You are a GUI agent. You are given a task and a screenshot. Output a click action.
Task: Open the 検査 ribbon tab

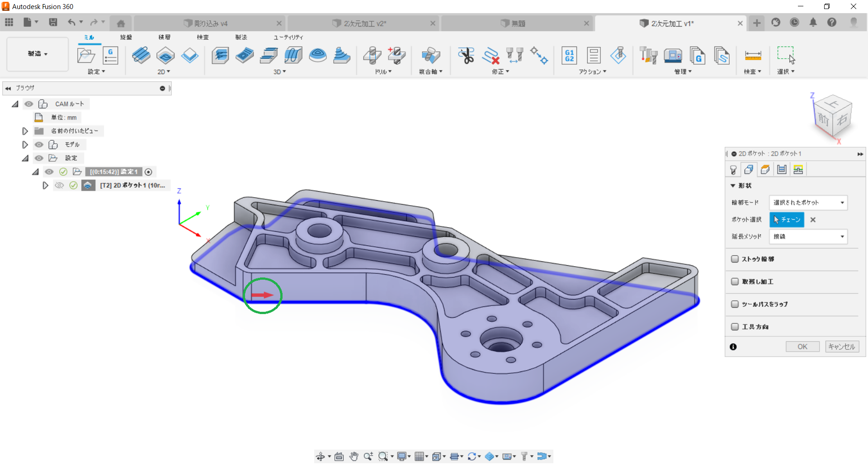[203, 37]
